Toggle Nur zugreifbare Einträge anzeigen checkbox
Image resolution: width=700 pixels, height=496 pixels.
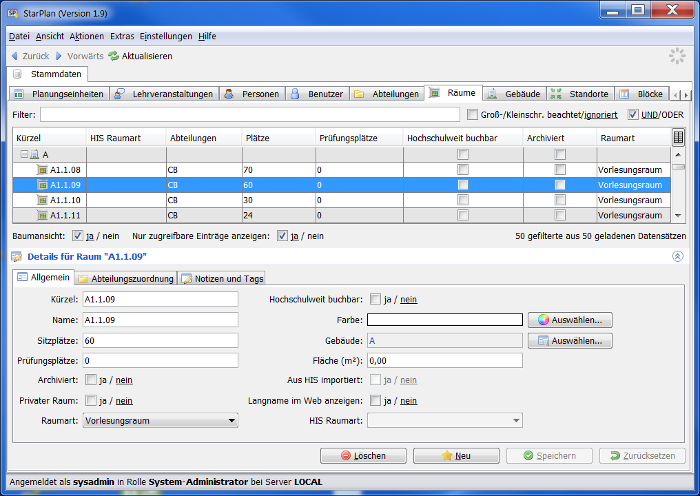tap(282, 236)
